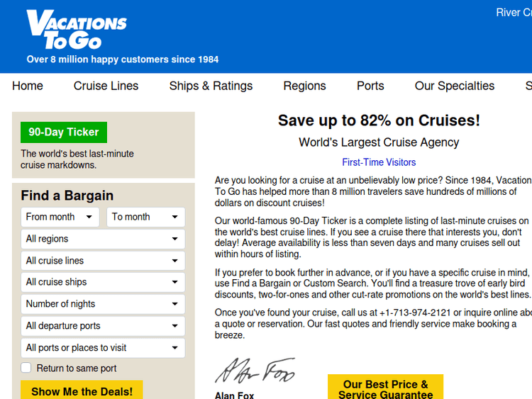Open the Our Specialties menu
Image resolution: width=532 pixels, height=399 pixels.
(x=455, y=86)
